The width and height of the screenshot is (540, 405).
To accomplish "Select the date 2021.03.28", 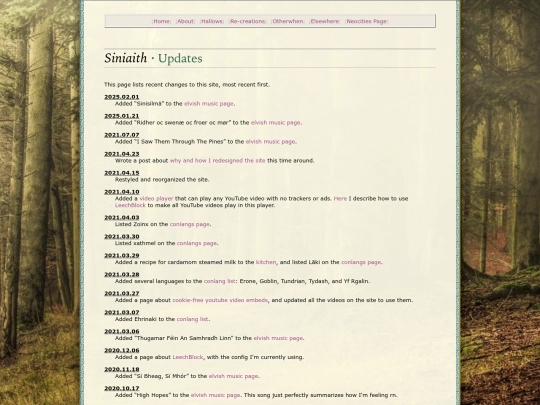I will point(122,274).
